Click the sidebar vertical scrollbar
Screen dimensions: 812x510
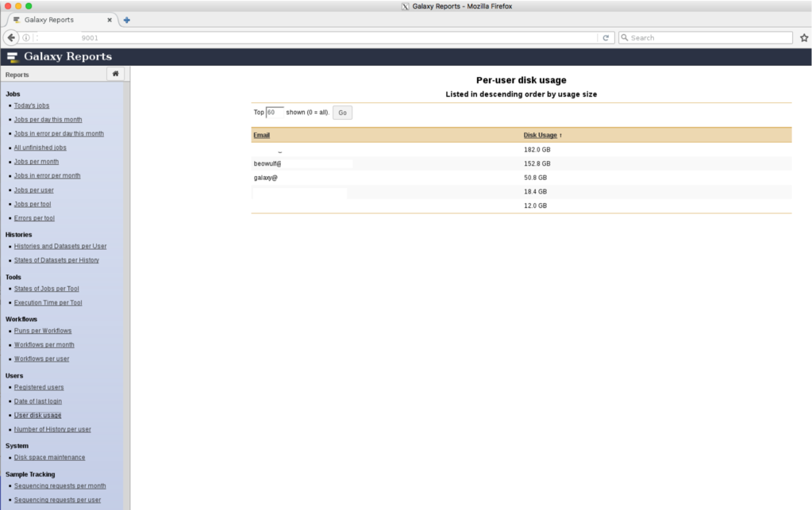[127, 295]
